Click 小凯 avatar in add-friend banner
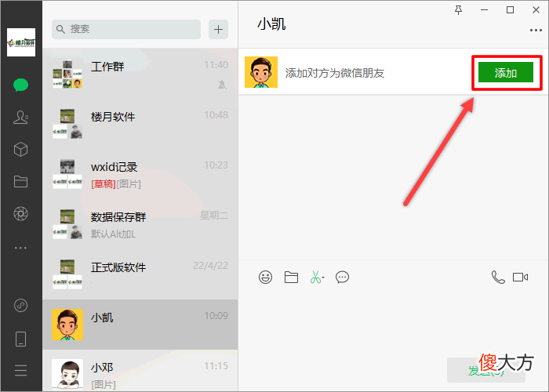Viewport: 549px width, 392px height. (x=261, y=72)
